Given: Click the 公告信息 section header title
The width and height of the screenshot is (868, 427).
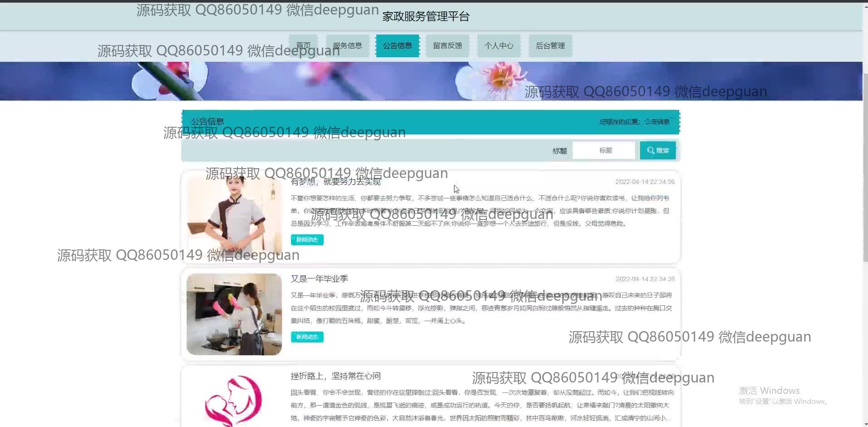Looking at the screenshot, I should 207,122.
